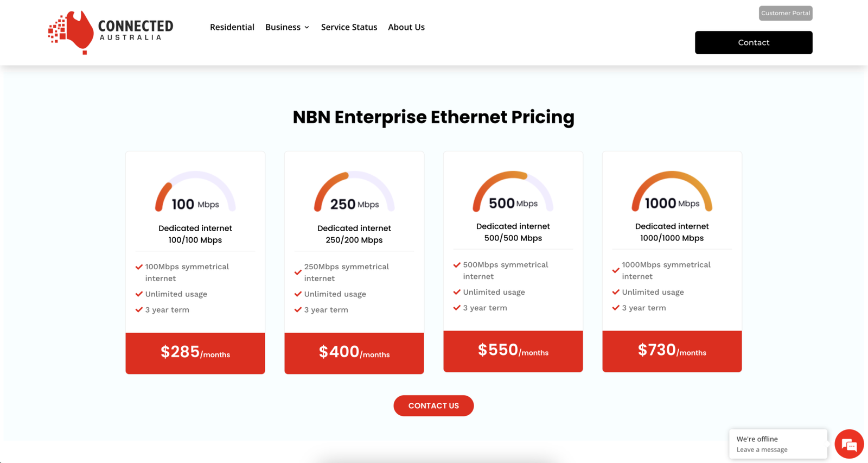The height and width of the screenshot is (463, 868).
Task: Select the $550/months price banner
Action: 513,351
